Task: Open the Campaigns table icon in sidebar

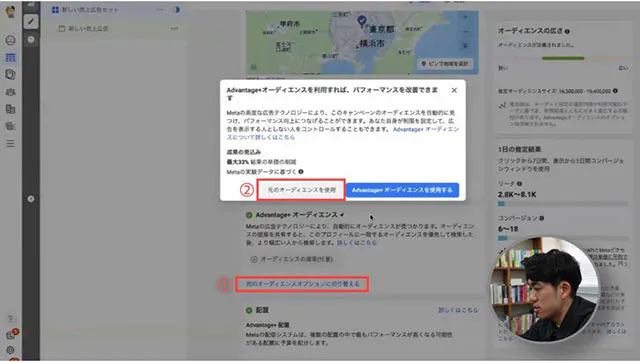Action: (10, 58)
